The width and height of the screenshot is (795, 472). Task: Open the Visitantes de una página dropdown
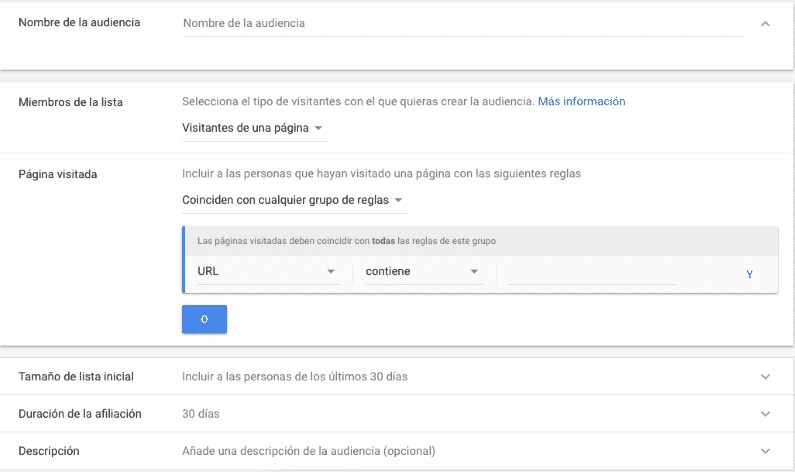[x=254, y=128]
